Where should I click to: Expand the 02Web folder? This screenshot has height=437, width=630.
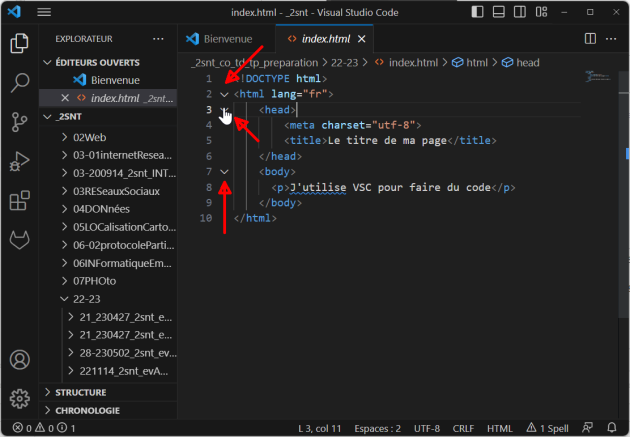[90, 136]
